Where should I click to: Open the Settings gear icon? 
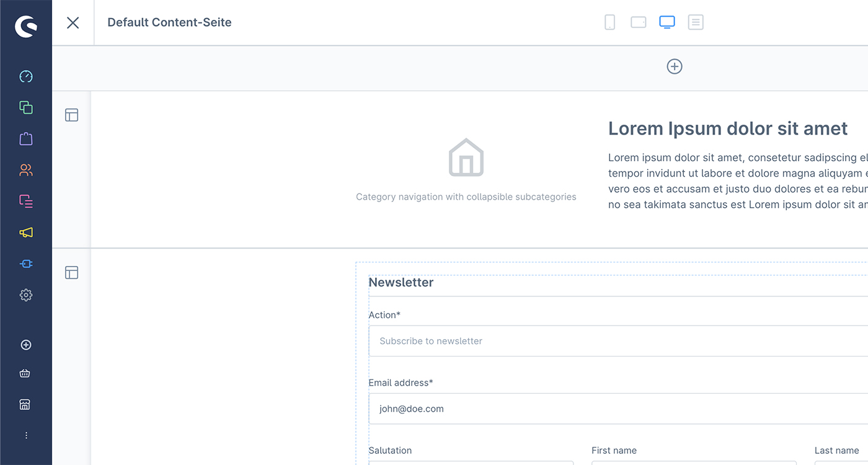(26, 295)
